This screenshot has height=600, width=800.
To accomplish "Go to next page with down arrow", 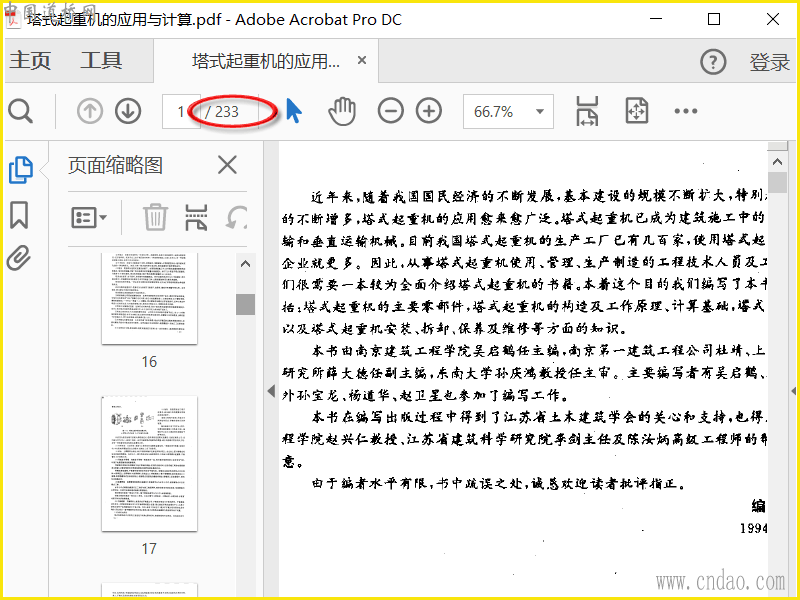I will [x=128, y=111].
